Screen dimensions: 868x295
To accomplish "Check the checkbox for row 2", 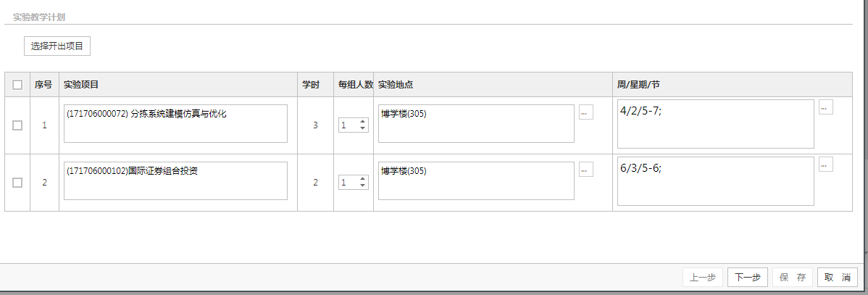I will point(17,183).
